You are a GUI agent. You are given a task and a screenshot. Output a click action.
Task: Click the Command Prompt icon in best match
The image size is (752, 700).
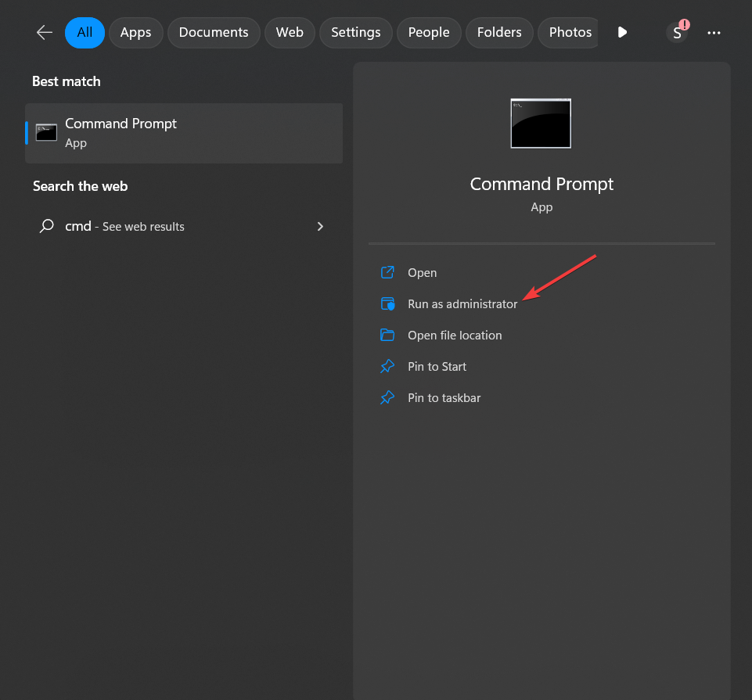tap(46, 133)
